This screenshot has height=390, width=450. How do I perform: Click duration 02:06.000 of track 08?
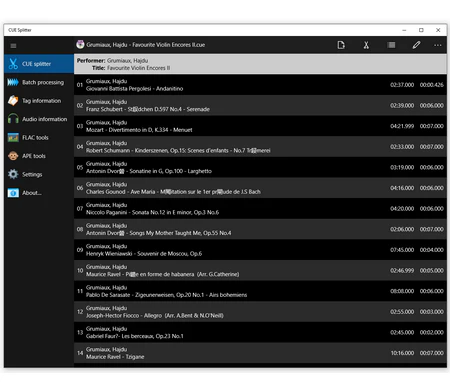pos(402,229)
